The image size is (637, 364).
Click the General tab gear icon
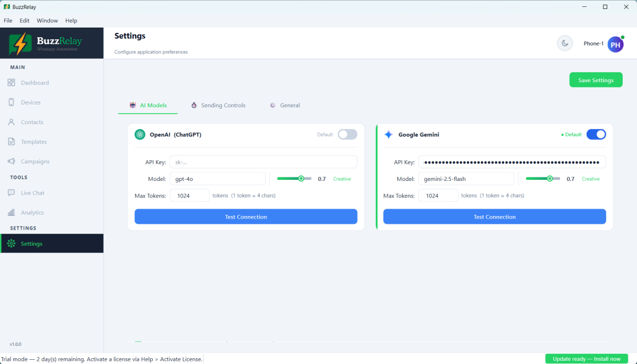pyautogui.click(x=272, y=105)
